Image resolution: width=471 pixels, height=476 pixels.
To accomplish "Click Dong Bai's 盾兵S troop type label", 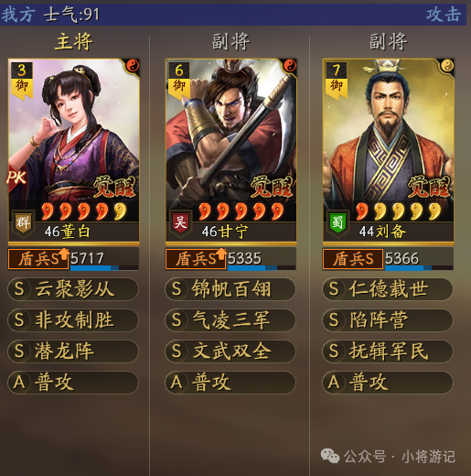I will tap(38, 259).
